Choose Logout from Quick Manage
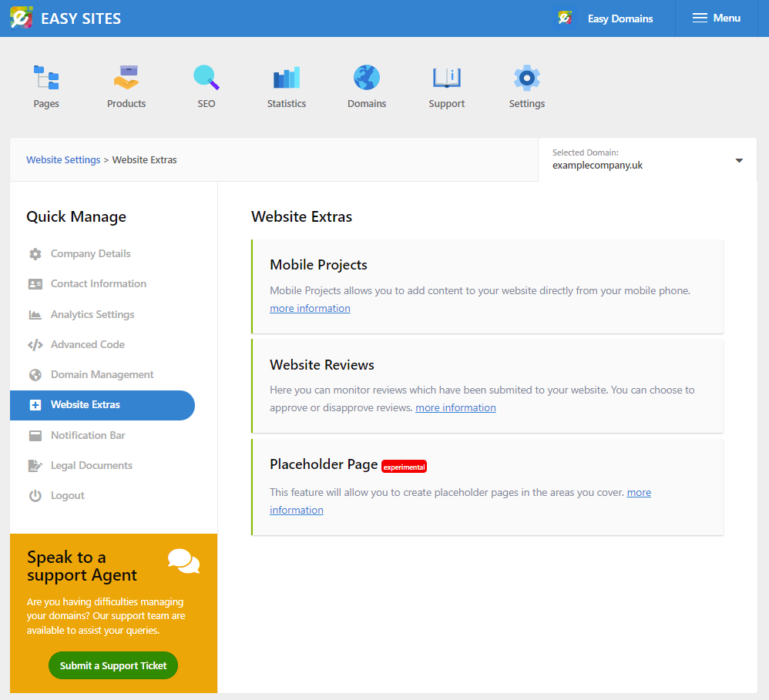 pos(68,496)
